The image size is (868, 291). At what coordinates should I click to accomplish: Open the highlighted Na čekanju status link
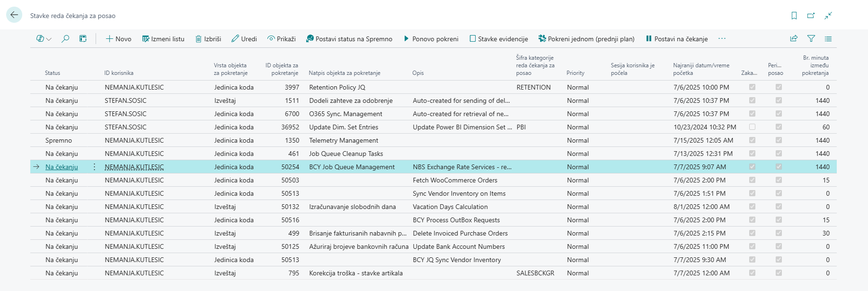[62, 167]
